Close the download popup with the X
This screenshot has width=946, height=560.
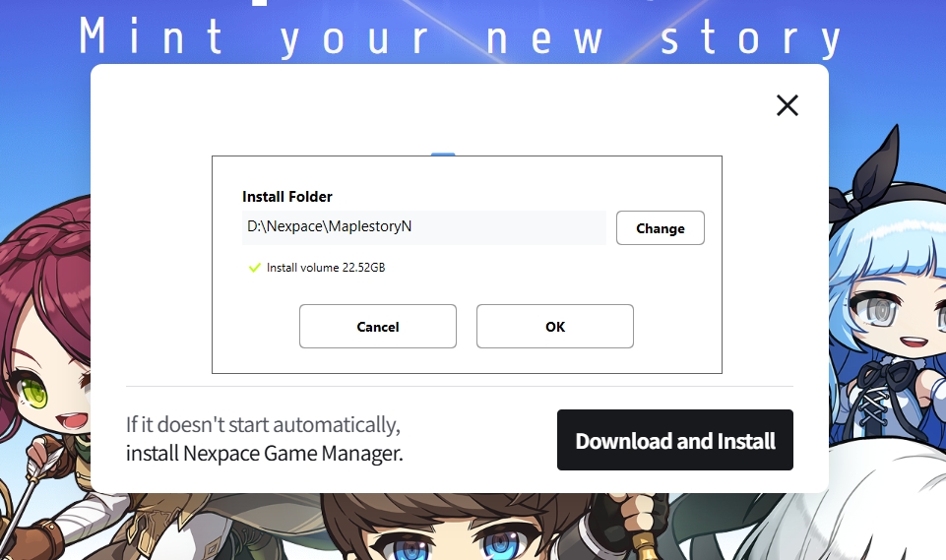click(x=788, y=105)
